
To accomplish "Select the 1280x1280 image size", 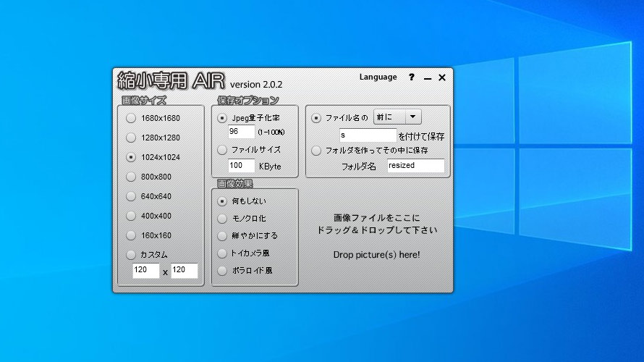I will 130,138.
